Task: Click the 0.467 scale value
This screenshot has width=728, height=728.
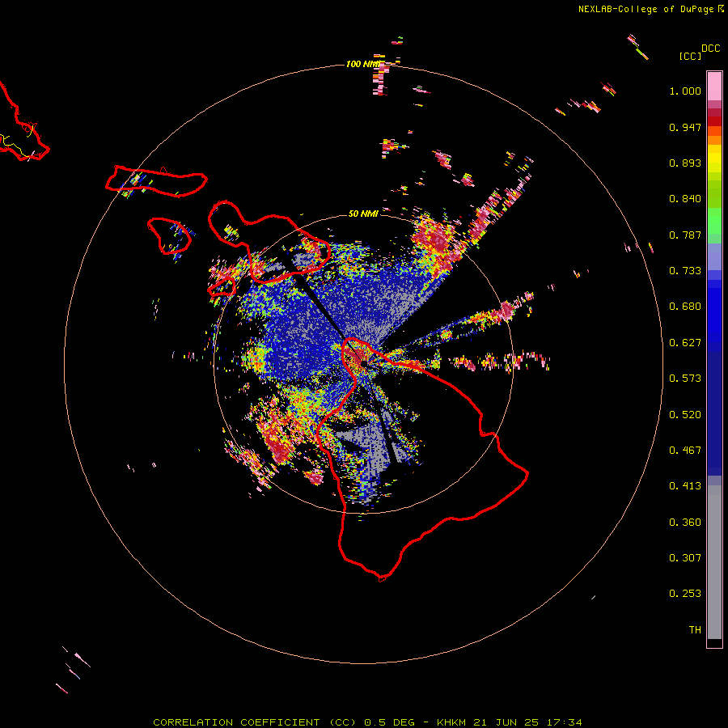Action: click(685, 451)
